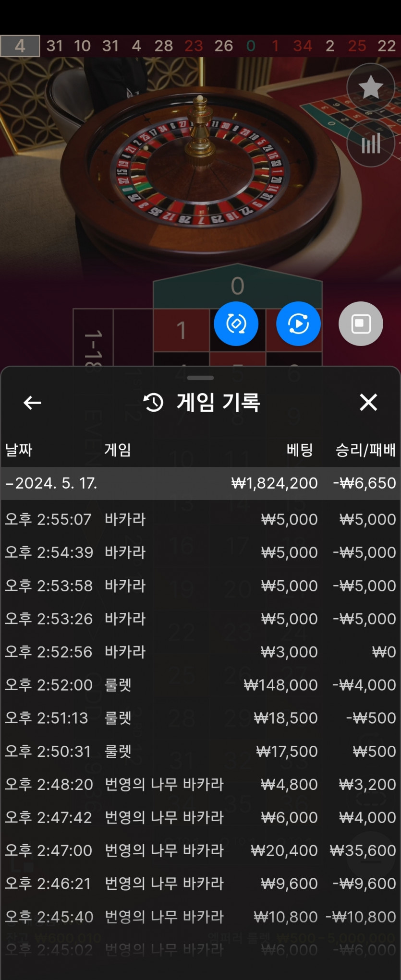Tap recent result 23 in the history strip
401x980 pixels.
point(194,46)
